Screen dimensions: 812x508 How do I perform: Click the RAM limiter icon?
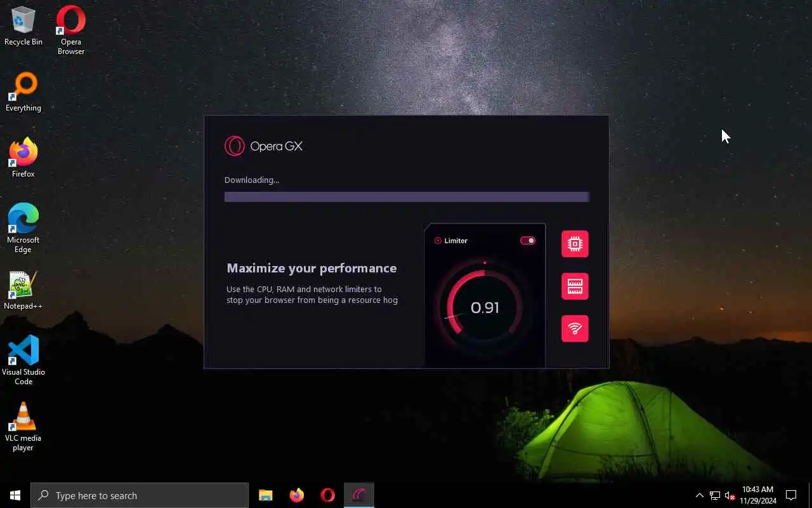[575, 286]
